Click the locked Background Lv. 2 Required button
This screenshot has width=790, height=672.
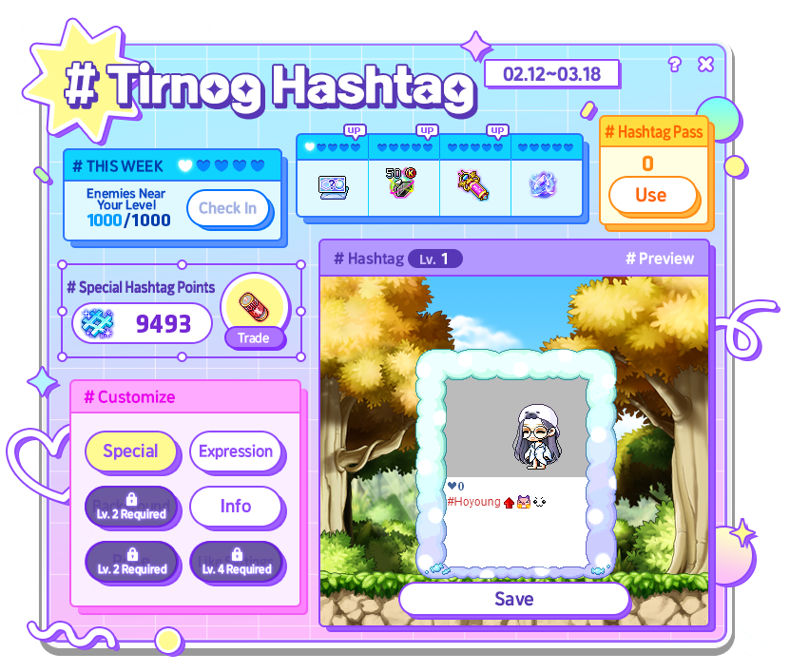click(x=131, y=507)
